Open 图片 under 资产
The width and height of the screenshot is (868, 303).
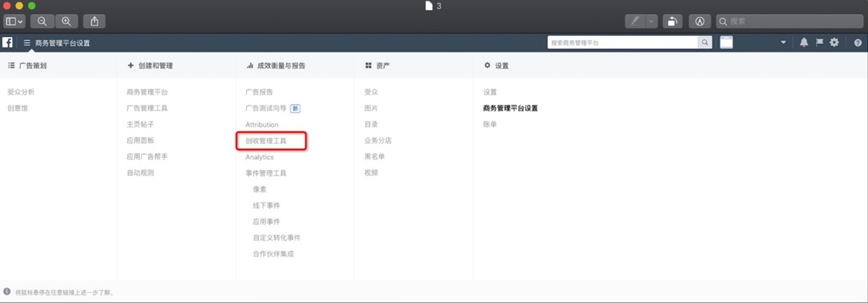tap(371, 108)
